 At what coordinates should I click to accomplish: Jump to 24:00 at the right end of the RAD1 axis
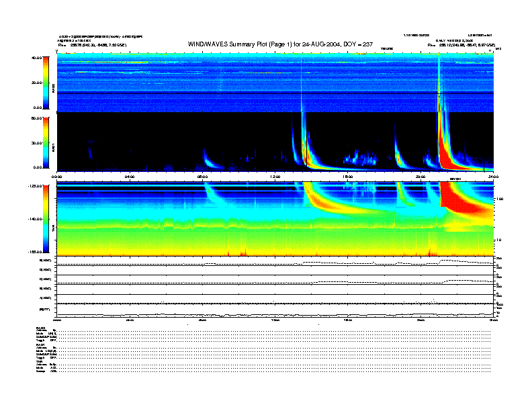click(492, 176)
